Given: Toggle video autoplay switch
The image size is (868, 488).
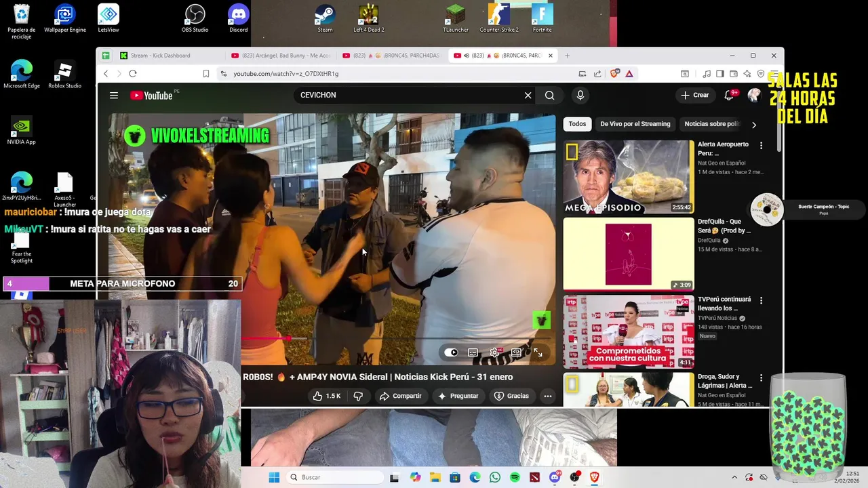Looking at the screenshot, I should coord(451,352).
